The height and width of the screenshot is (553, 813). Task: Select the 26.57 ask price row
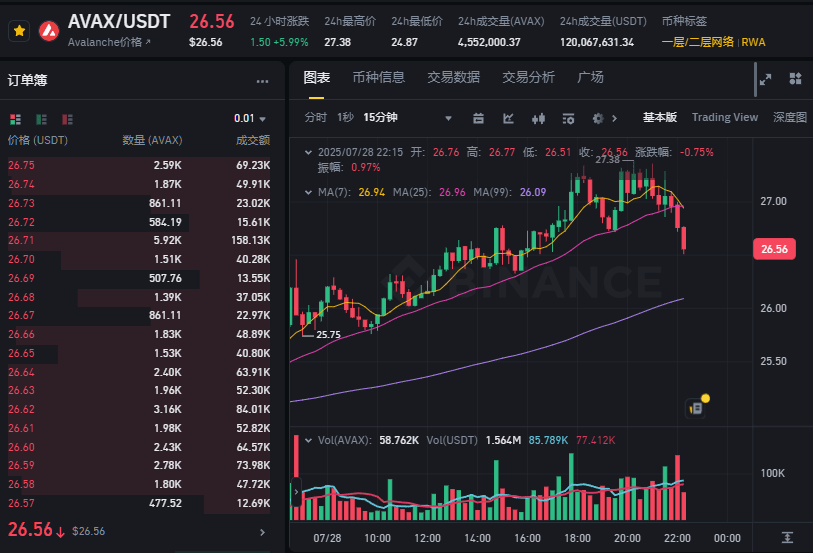coord(139,503)
